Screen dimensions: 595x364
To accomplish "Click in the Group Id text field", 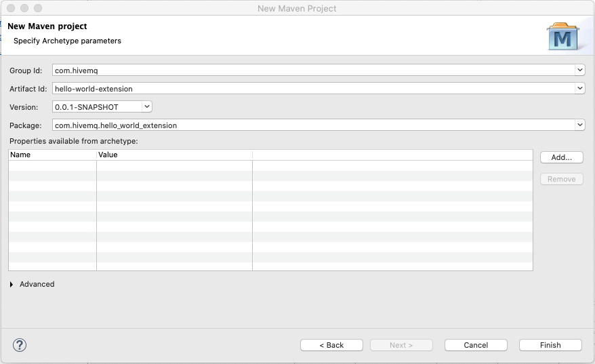I will [x=312, y=70].
